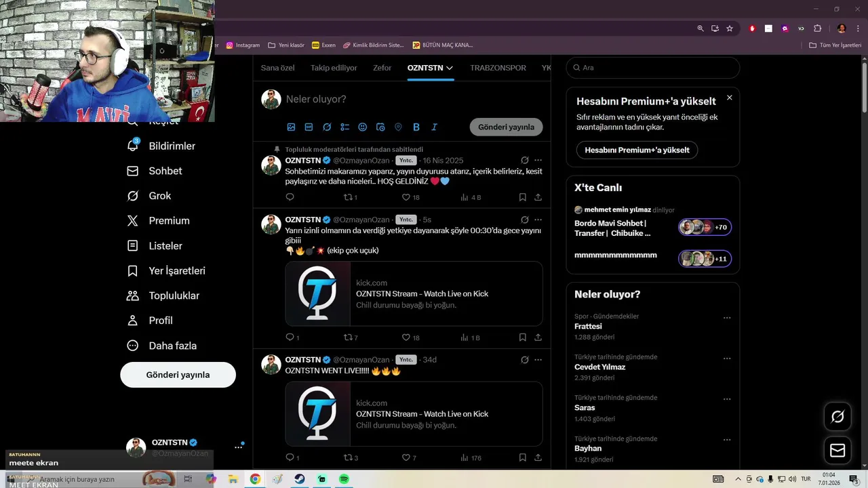Viewport: 868px width, 488px height.
Task: Ask Grok about the 34d-old post
Action: tap(524, 360)
